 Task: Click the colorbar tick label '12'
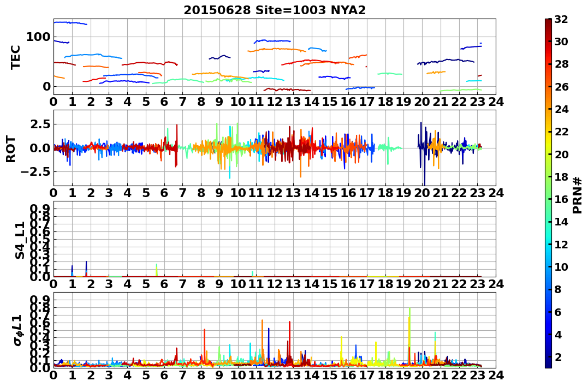coord(561,244)
